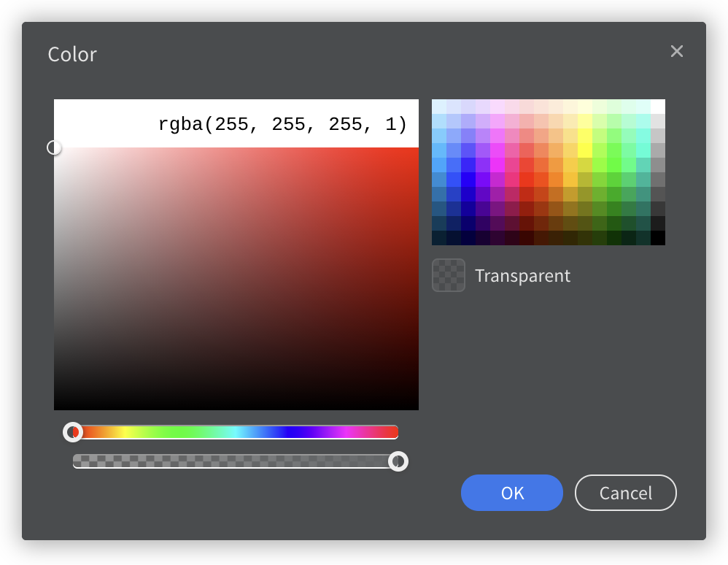728x565 pixels.
Task: Set hue to magenta on the hue bar
Action: (x=344, y=432)
